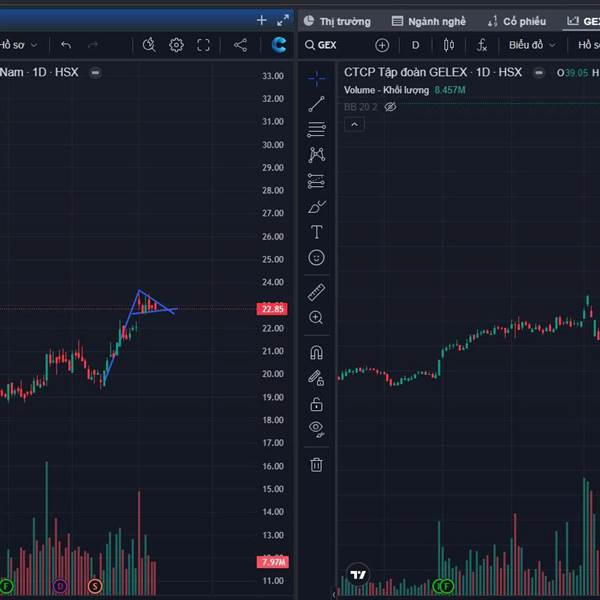This screenshot has width=600, height=600.
Task: Click the 7.97M volume label
Action: 272,562
